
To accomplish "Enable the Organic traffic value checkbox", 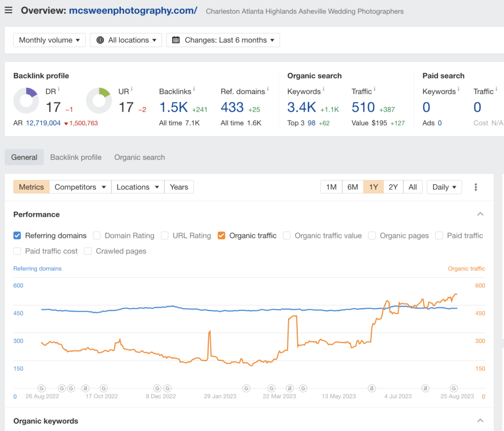I will [x=287, y=236].
